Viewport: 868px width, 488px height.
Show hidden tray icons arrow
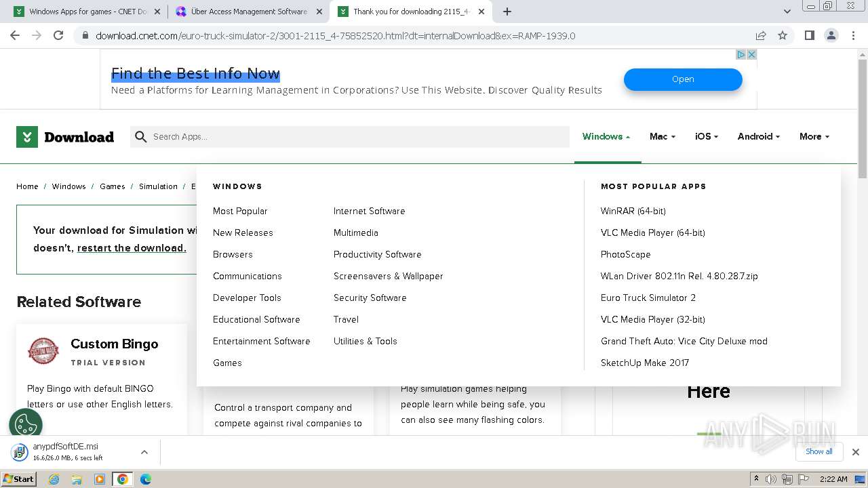756,479
